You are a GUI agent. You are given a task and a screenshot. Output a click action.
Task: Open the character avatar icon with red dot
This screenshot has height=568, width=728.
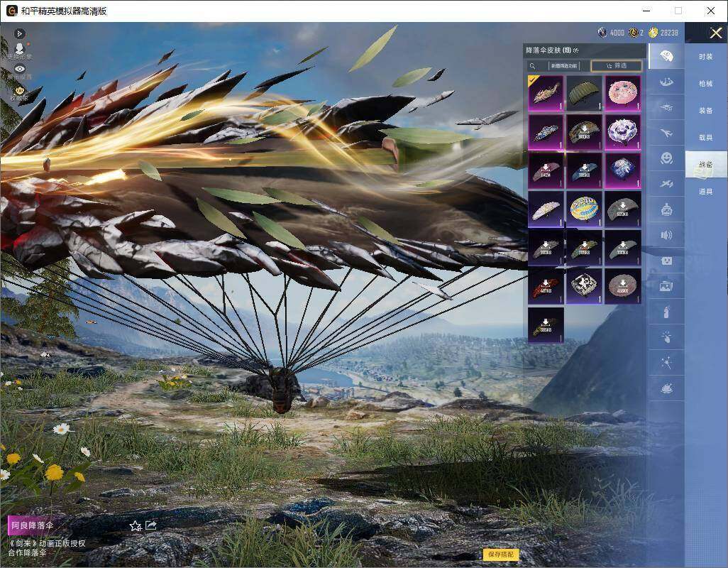(19, 48)
